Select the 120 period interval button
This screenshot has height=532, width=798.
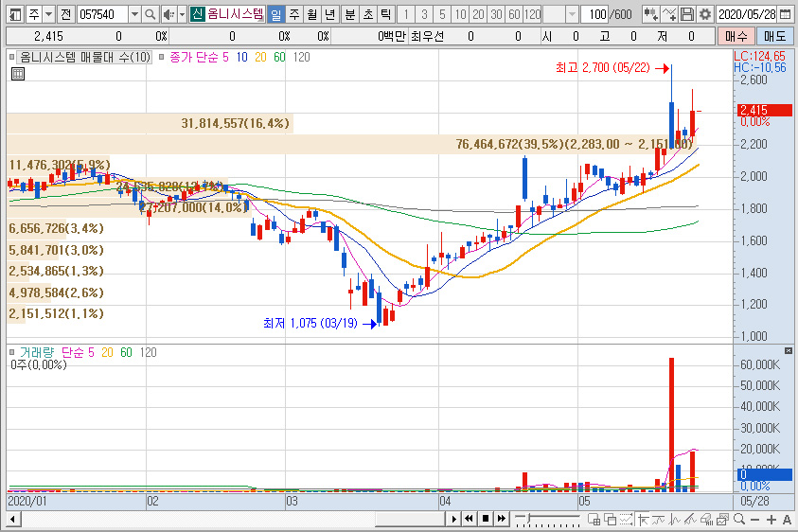pos(533,14)
